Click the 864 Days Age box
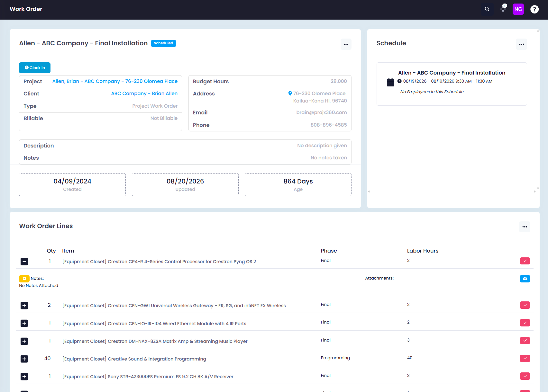Screen dimensions: 548x392 tap(298, 185)
